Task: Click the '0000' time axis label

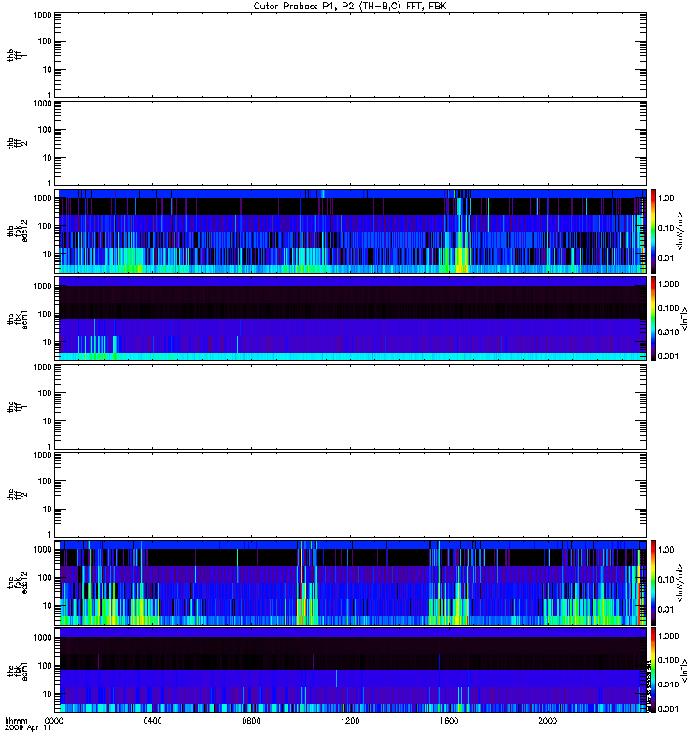Action: click(x=54, y=720)
